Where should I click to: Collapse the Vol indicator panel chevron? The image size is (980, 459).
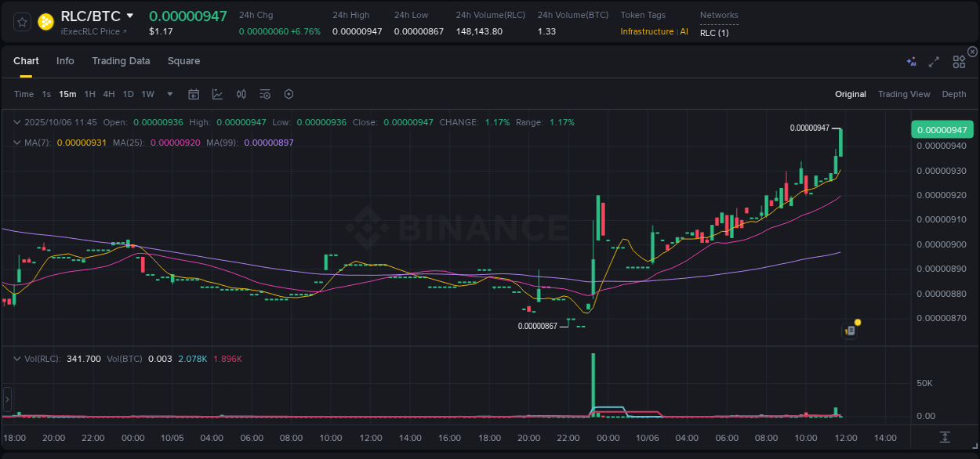click(x=17, y=359)
